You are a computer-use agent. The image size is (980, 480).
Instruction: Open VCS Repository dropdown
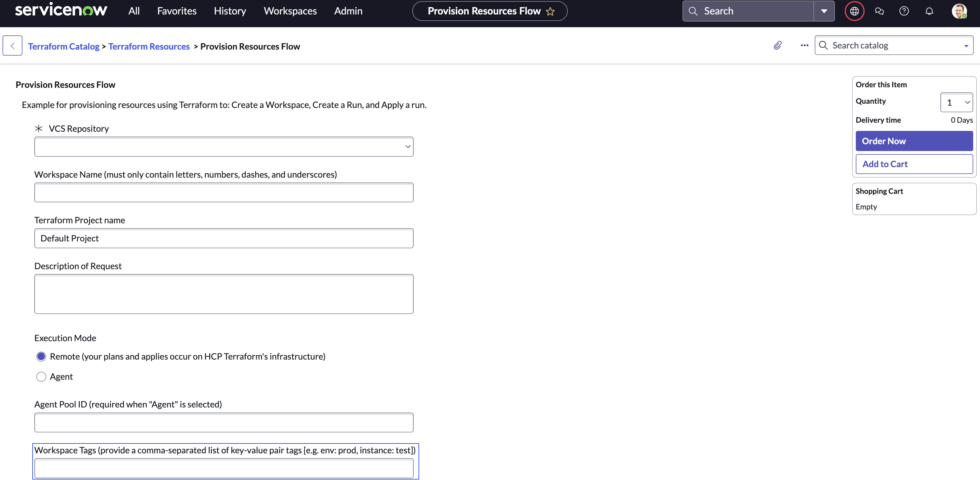click(x=224, y=147)
